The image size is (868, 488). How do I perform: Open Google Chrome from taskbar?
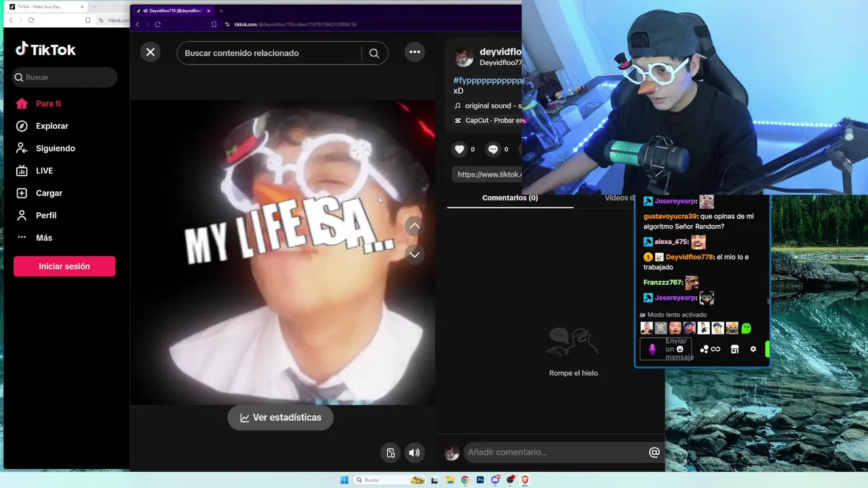click(465, 480)
